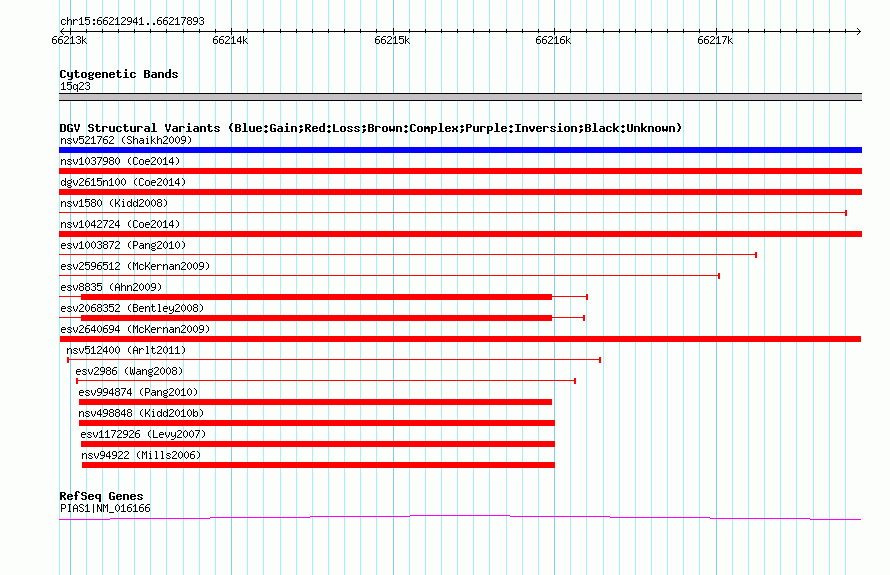Click the nsv1037980 (Coe2014) label

[x=120, y=161]
